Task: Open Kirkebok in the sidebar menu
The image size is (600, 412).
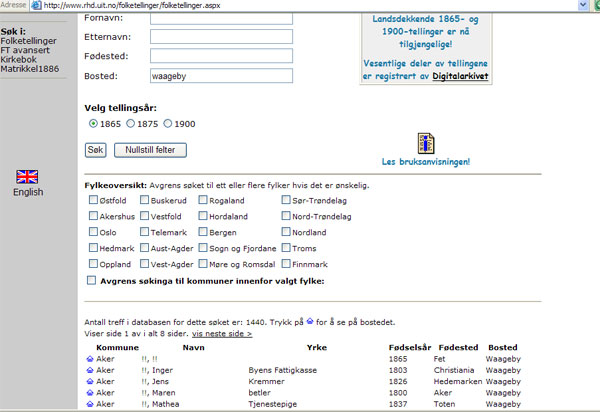Action: (x=18, y=59)
